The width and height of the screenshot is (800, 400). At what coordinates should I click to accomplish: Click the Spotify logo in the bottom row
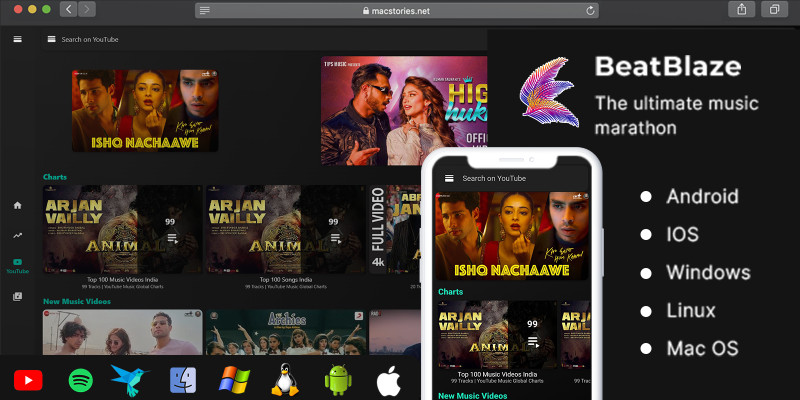[x=80, y=380]
